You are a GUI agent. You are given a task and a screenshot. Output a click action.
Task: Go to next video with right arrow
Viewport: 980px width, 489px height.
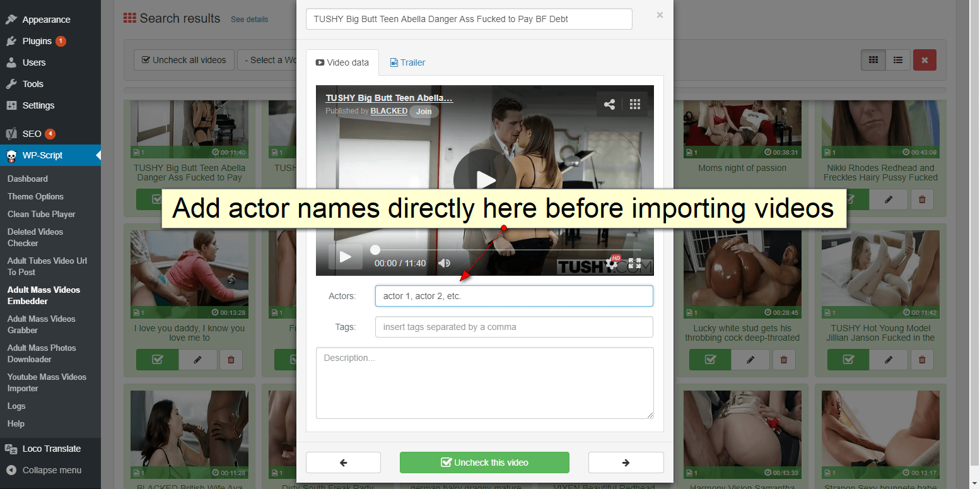click(x=626, y=462)
